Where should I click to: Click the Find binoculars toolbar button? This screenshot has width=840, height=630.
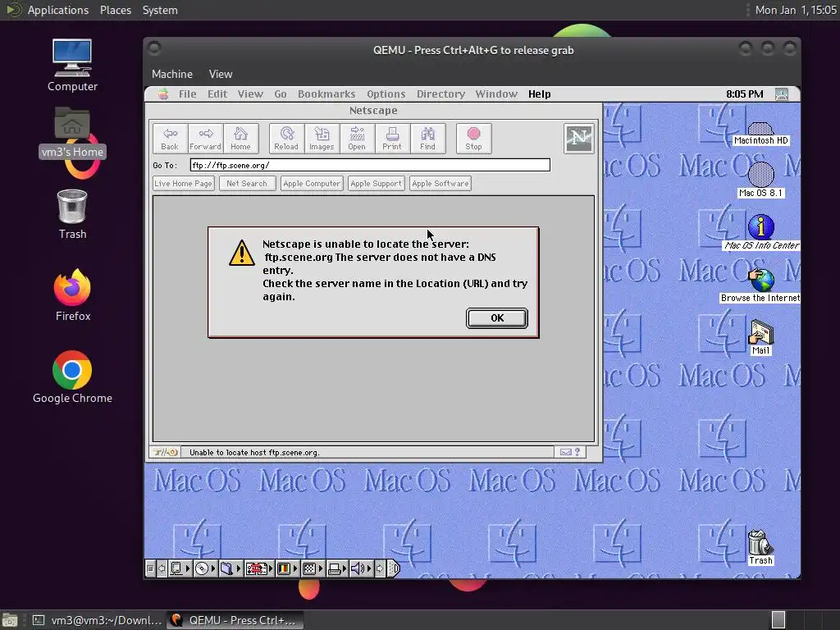click(x=427, y=139)
